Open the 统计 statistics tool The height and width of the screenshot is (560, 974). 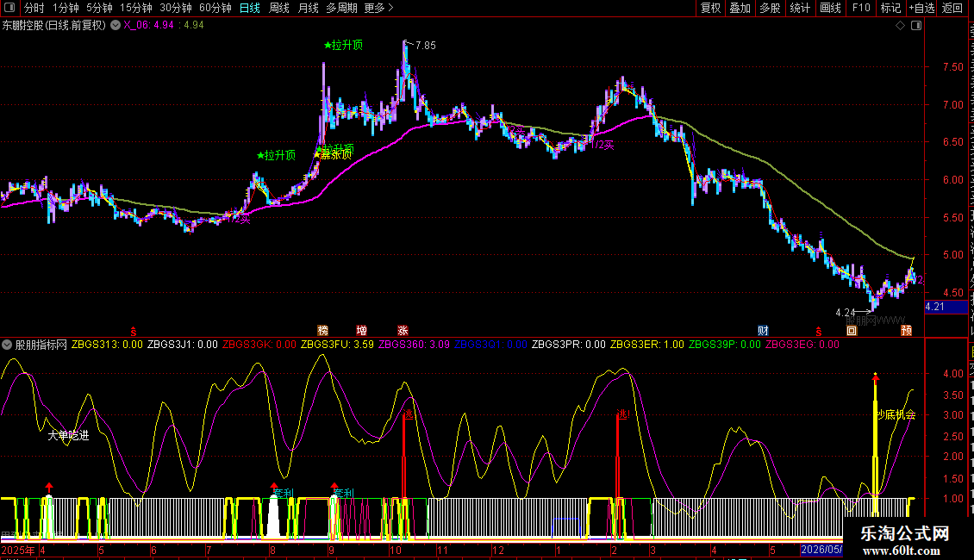pyautogui.click(x=799, y=8)
